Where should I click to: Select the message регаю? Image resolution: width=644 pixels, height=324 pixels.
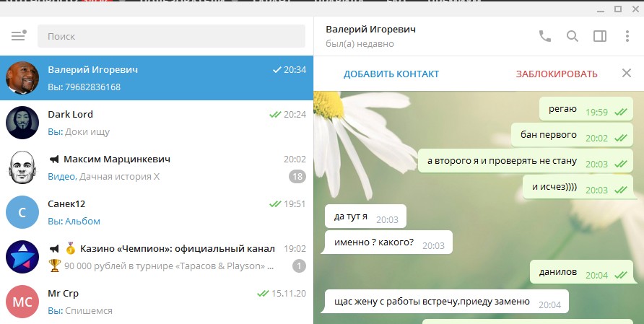[586, 109]
